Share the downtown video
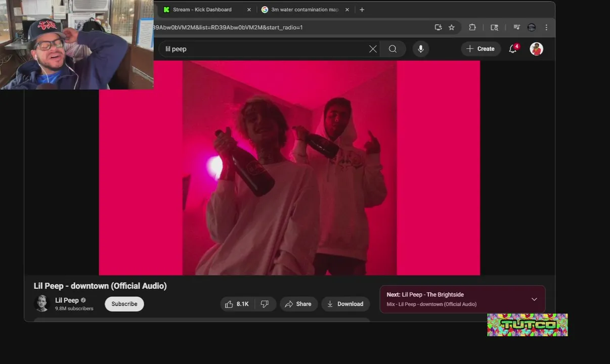Viewport: 610px width, 364px height. pos(298,304)
